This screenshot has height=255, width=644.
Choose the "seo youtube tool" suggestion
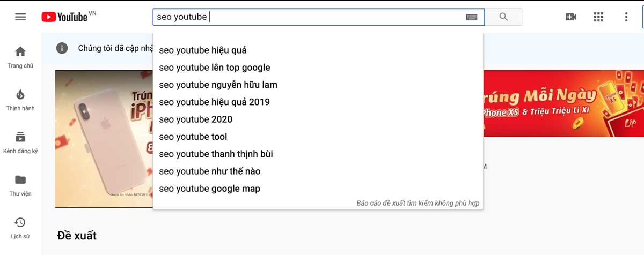point(193,137)
